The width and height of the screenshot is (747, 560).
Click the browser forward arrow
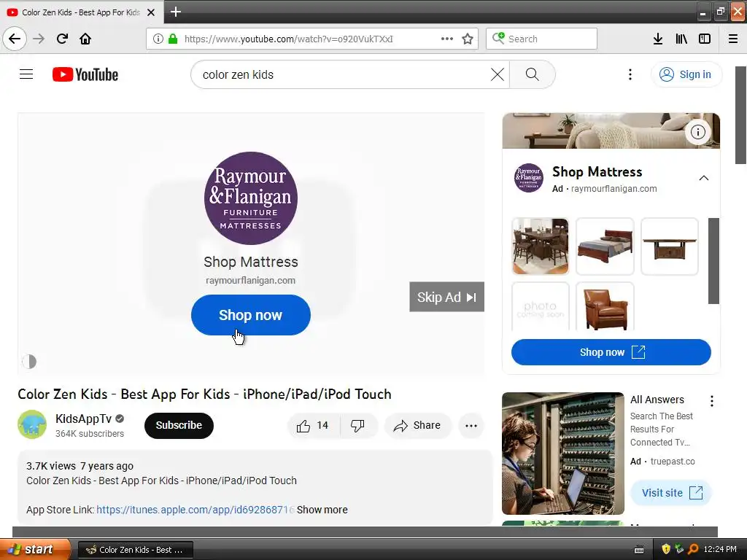[x=39, y=39]
